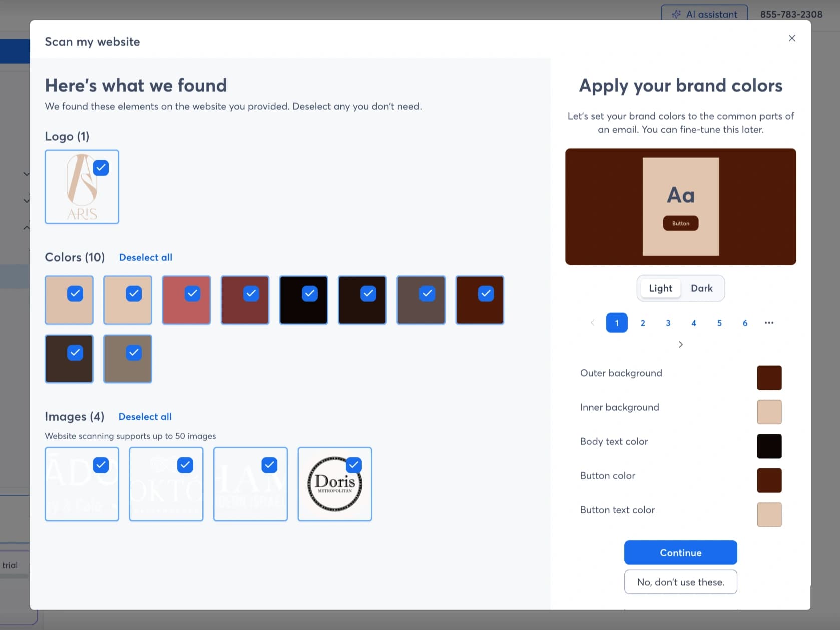Toggle the first beige color swatch
840x630 pixels.
pos(69,300)
